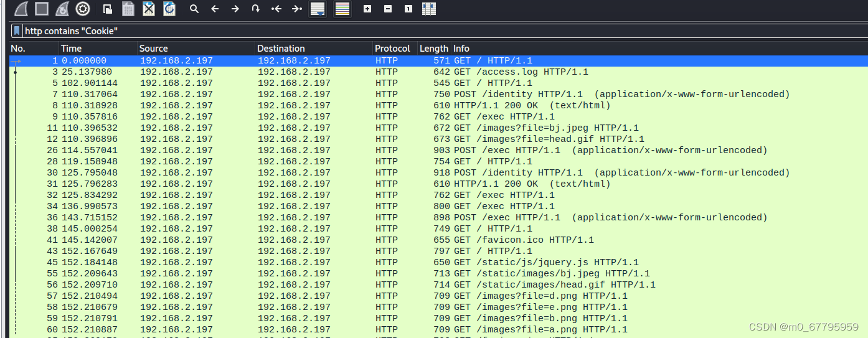Select packet 1 GET / HTTP/1.1
Image resolution: width=868 pixels, height=338 pixels.
(438, 61)
